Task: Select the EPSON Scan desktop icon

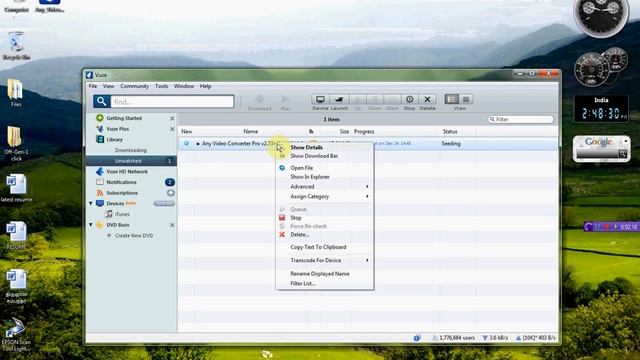Action: tap(16, 335)
